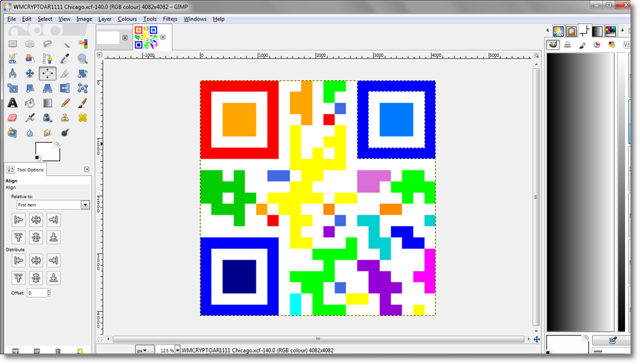640x364 pixels.
Task: Click the Offset input field
Action: pyautogui.click(x=37, y=292)
